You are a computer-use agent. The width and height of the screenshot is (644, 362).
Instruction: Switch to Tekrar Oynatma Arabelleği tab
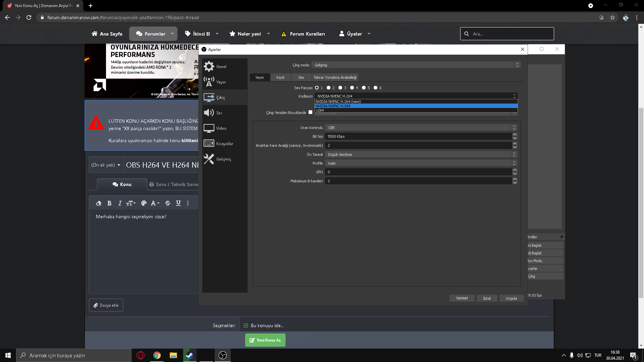coord(335,77)
